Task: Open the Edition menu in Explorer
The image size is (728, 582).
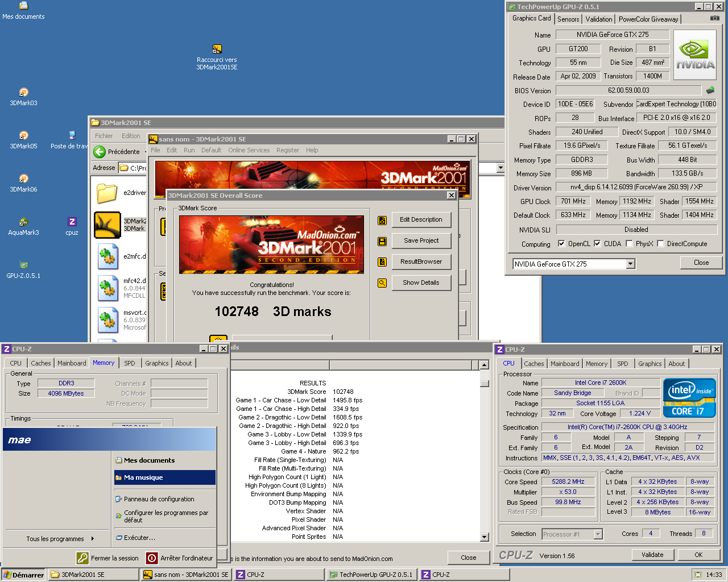Action: tap(131, 136)
